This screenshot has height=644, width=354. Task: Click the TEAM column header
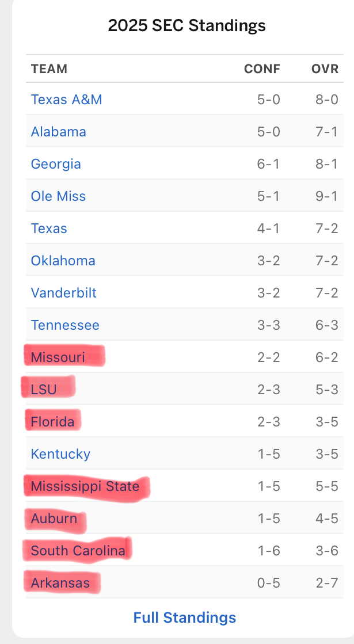[49, 69]
